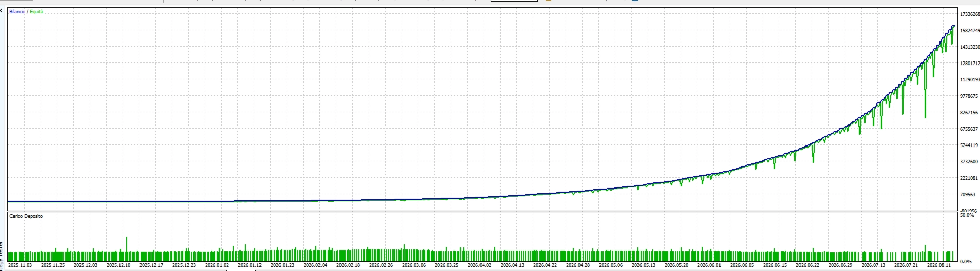980x271 pixels.
Task: Click the tallest deposit load spike near 2025.12.10
Action: (126, 249)
